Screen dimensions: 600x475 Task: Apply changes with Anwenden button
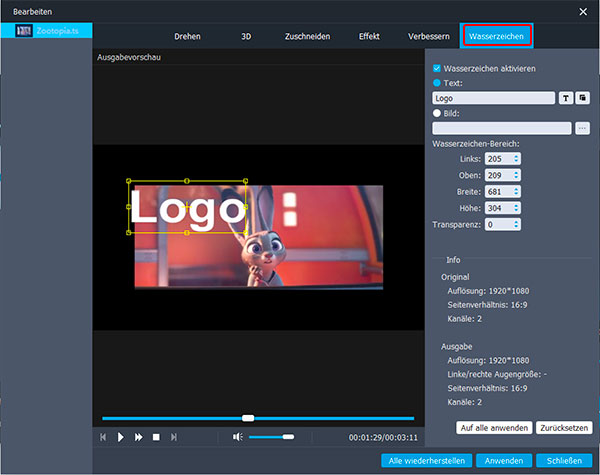(504, 460)
